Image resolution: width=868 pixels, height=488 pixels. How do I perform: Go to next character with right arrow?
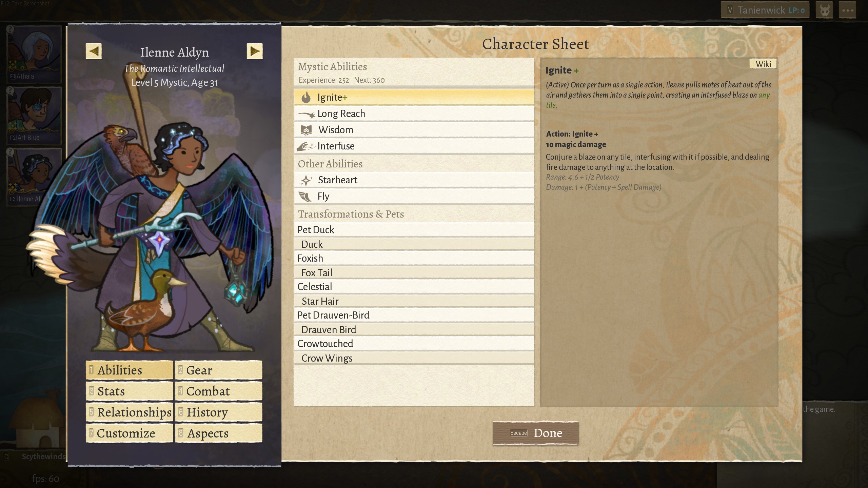point(255,51)
